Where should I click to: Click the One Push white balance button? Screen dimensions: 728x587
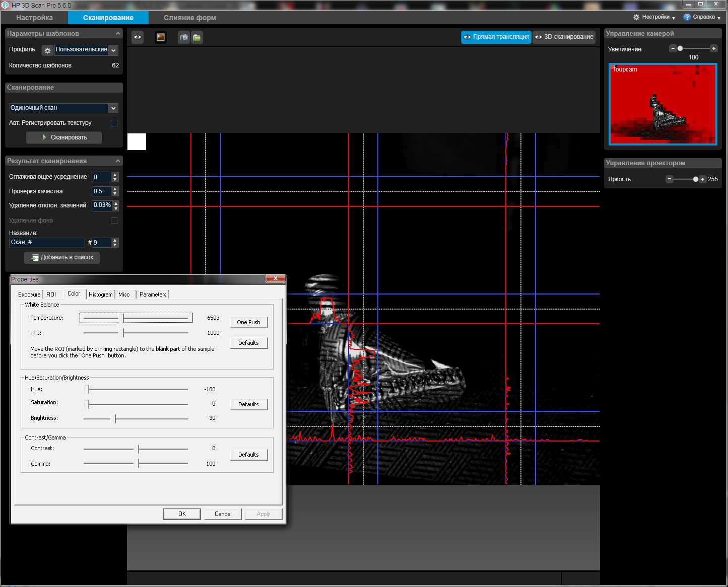point(248,322)
